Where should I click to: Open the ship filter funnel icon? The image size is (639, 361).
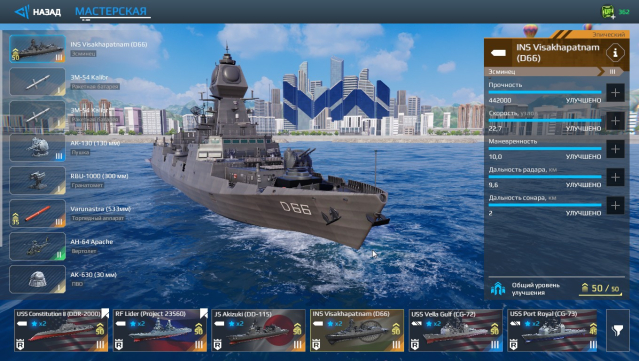(x=618, y=330)
